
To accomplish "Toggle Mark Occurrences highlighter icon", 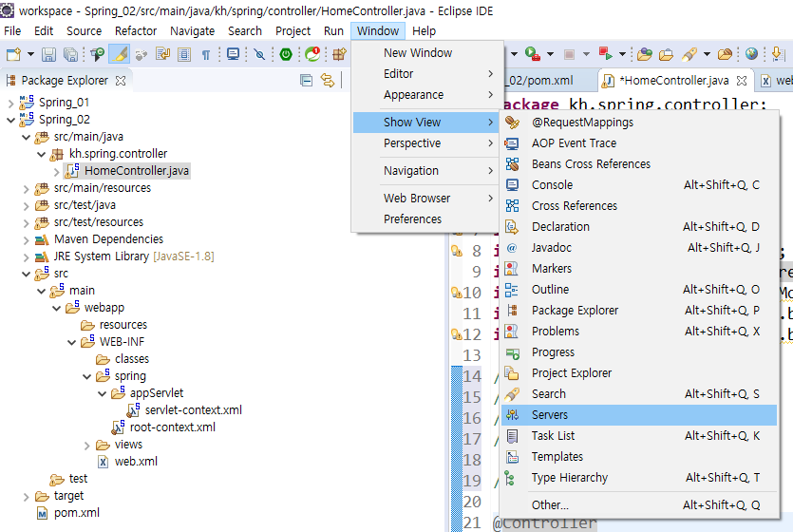I will coord(120,54).
